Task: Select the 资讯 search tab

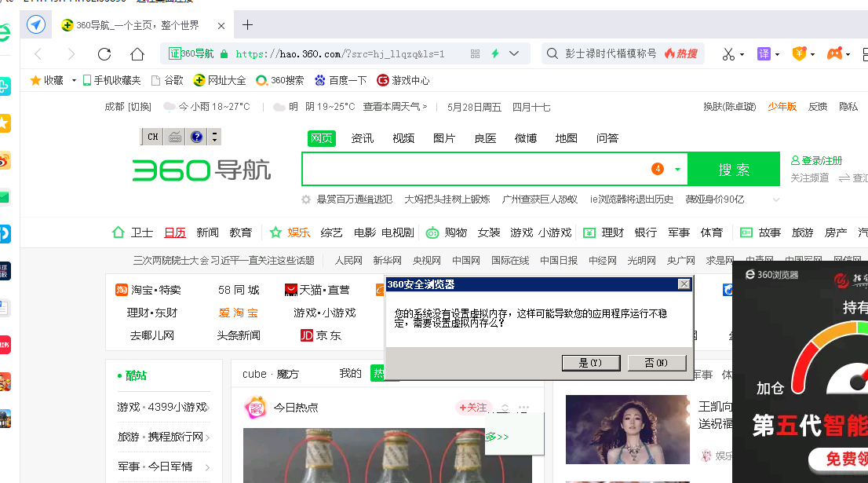Action: 363,138
